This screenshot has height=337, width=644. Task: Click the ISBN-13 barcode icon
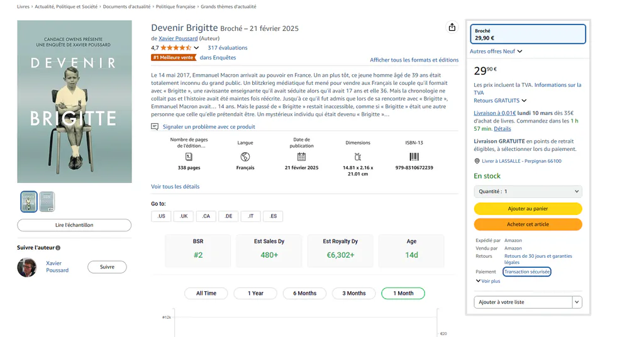tap(414, 157)
